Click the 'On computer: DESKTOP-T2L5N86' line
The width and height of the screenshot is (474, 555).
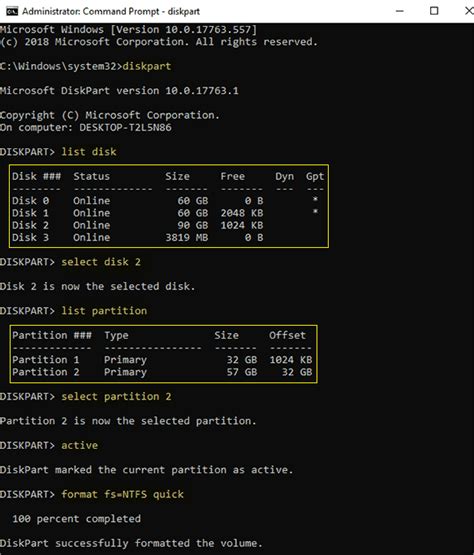click(x=86, y=127)
